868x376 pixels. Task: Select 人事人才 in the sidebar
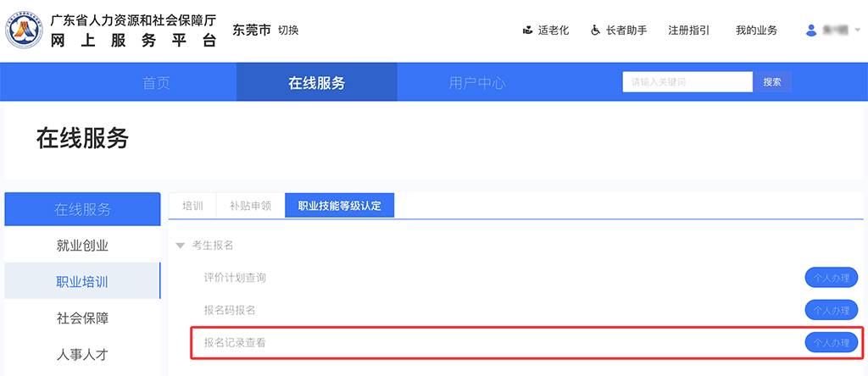(82, 355)
